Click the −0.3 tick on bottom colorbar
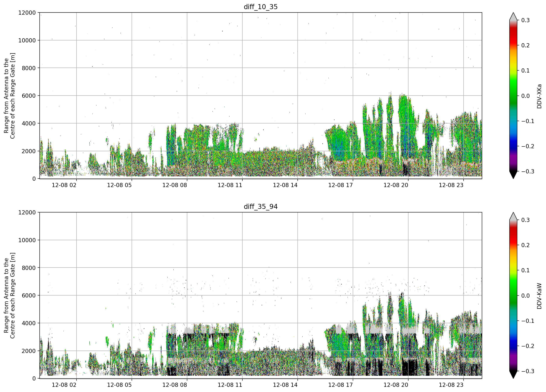 tap(528, 371)
